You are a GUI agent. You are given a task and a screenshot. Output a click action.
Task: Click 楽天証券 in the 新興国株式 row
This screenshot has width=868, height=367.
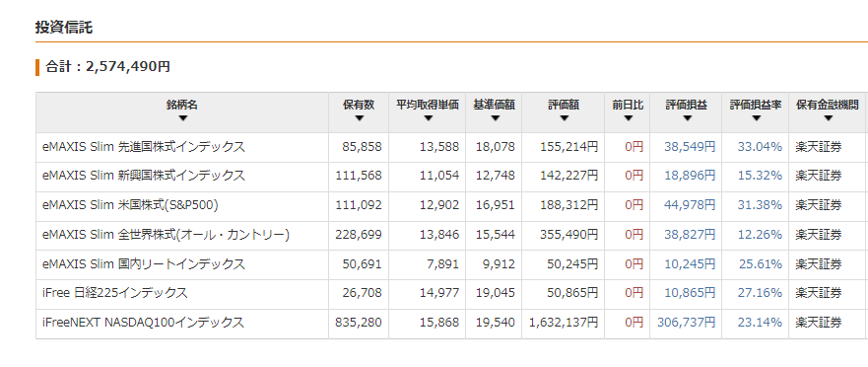pos(818,176)
